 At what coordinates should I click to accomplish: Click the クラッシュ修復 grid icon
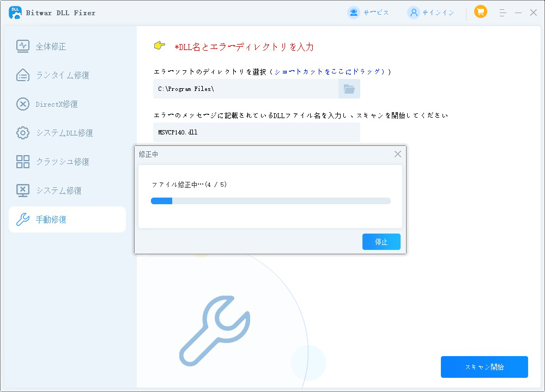23,162
